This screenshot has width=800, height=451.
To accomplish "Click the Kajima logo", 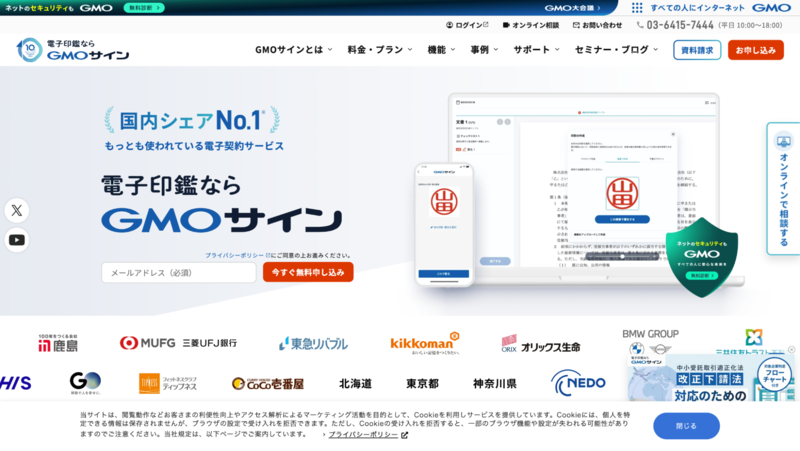I will (58, 343).
